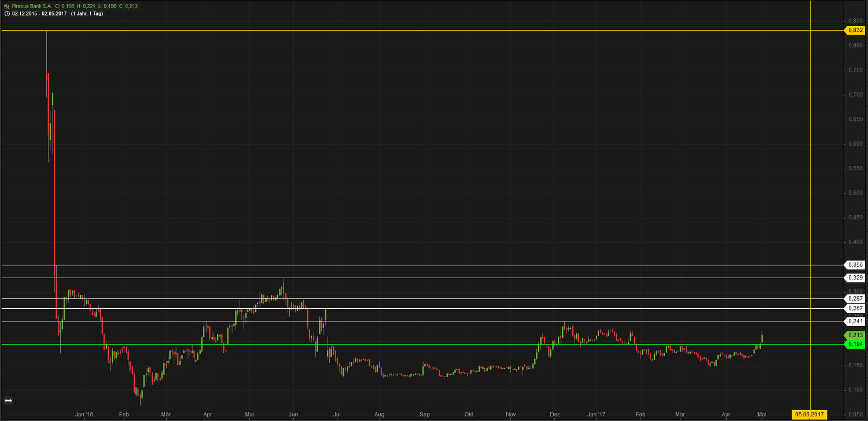Click the green 0,194 price tag
The image size is (868, 421).
tap(855, 345)
